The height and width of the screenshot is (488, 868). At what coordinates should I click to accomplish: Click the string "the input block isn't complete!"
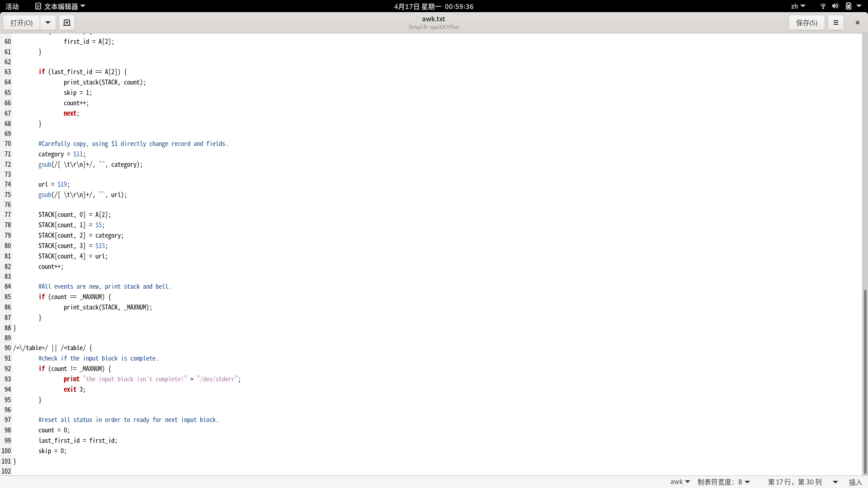(135, 379)
